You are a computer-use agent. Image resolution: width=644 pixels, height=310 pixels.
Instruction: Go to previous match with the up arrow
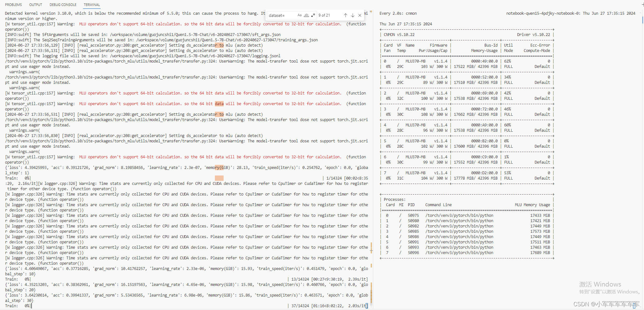[345, 15]
